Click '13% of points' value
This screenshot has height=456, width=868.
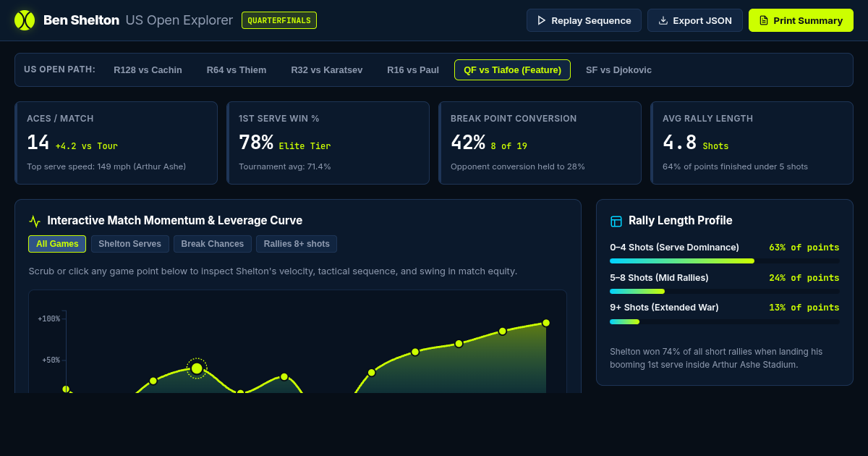tap(804, 308)
